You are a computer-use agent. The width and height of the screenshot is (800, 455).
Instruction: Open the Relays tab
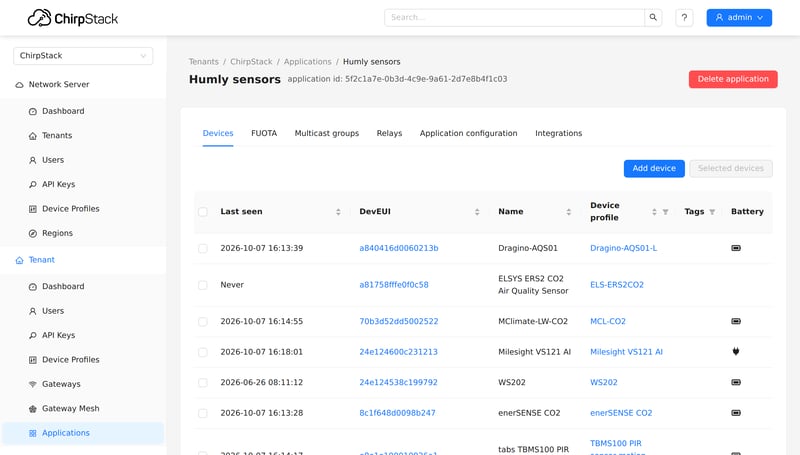tap(389, 133)
